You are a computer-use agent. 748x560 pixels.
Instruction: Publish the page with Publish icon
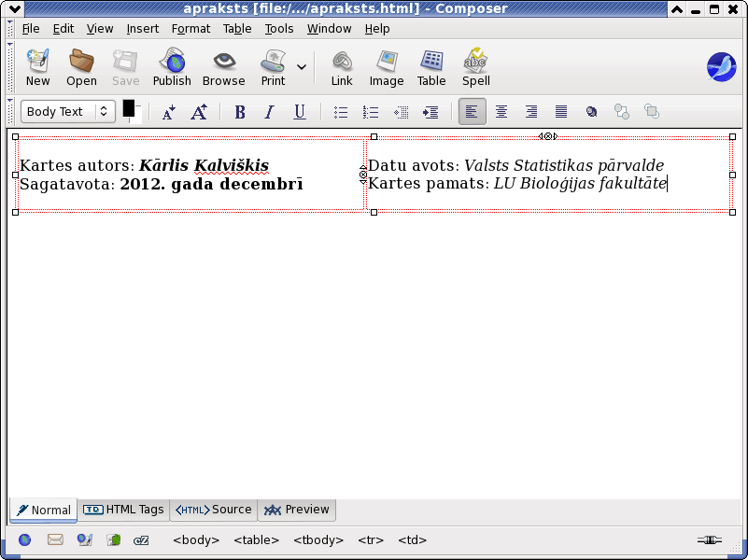172,67
